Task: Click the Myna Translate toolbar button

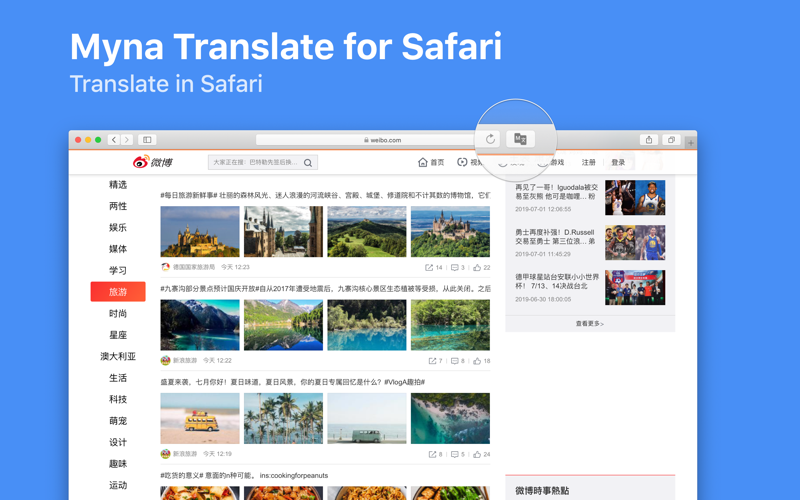Action: (x=520, y=139)
